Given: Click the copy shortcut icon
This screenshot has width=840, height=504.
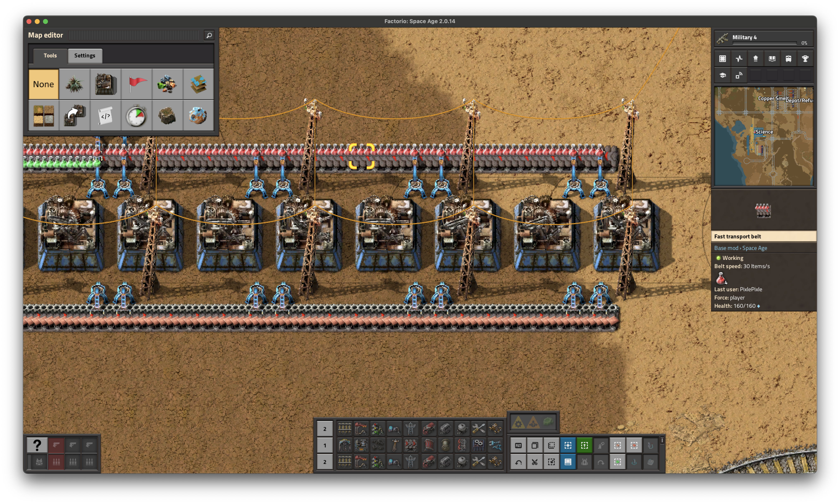Looking at the screenshot, I should [x=535, y=445].
